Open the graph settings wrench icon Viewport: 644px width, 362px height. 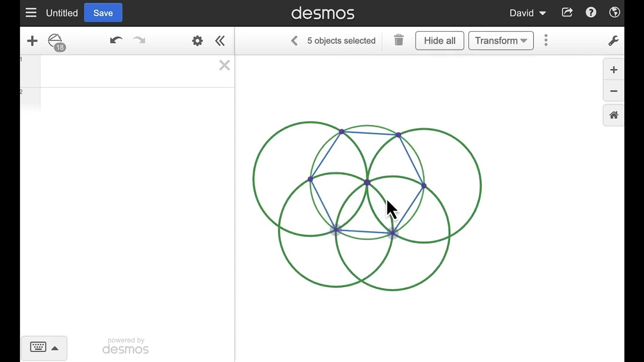click(613, 41)
